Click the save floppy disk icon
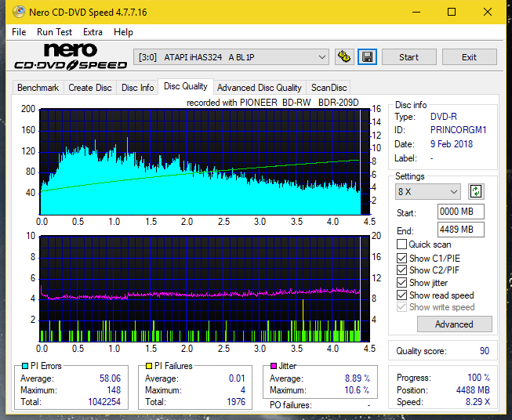Screen dimensions: 512x420 pyautogui.click(x=368, y=57)
